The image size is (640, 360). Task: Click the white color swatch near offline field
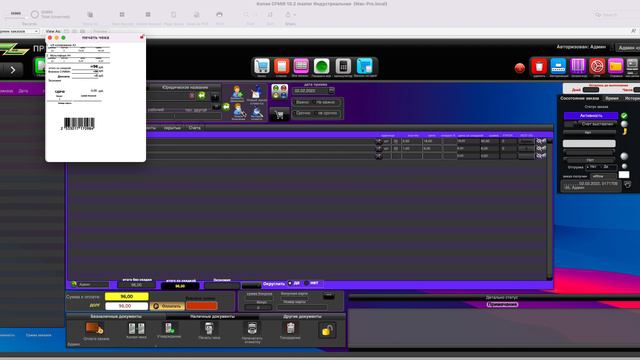pos(624,175)
